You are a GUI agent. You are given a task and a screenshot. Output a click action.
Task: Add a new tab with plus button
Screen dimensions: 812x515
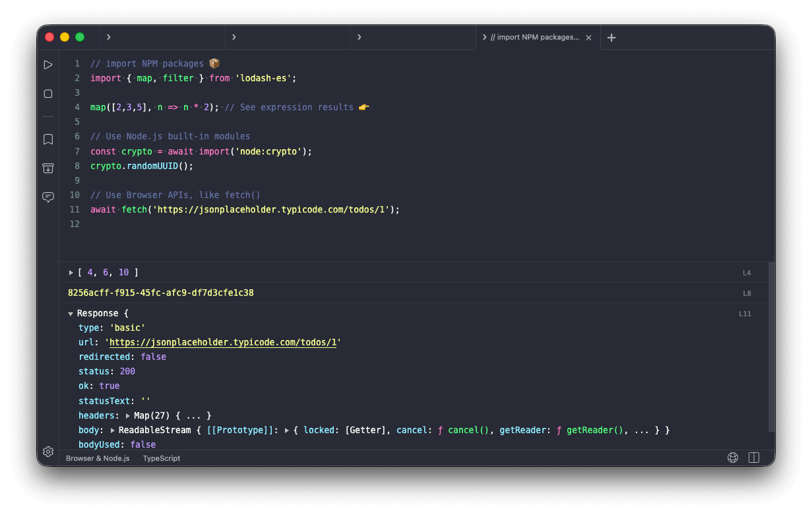tap(611, 38)
